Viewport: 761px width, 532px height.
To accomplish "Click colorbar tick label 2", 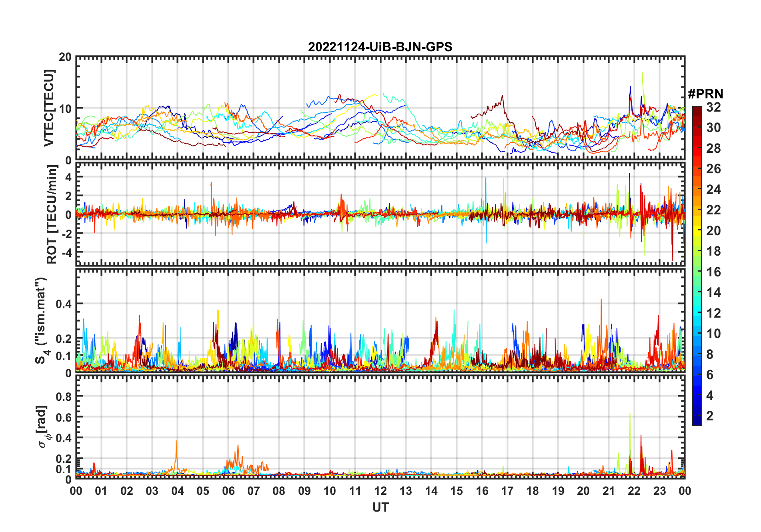I will click(x=710, y=416).
